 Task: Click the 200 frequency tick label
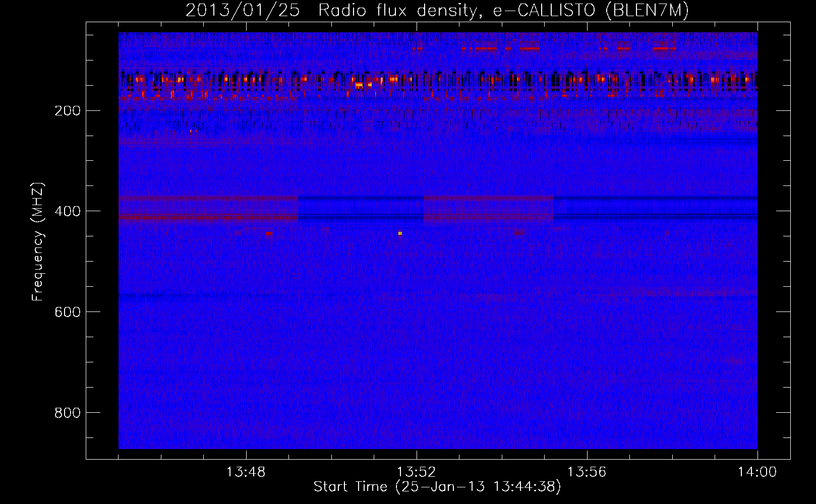67,111
